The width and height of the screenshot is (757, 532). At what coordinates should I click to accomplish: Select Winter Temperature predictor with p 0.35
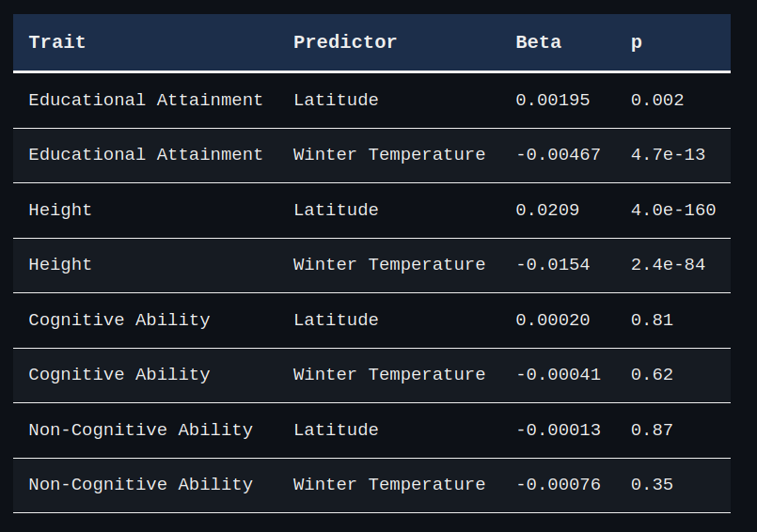click(x=389, y=485)
